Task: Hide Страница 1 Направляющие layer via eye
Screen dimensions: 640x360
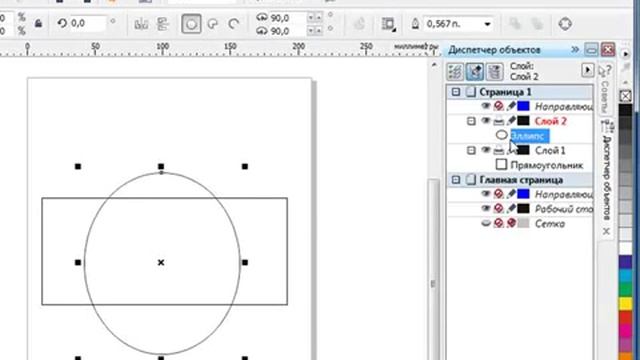Action: click(486, 106)
